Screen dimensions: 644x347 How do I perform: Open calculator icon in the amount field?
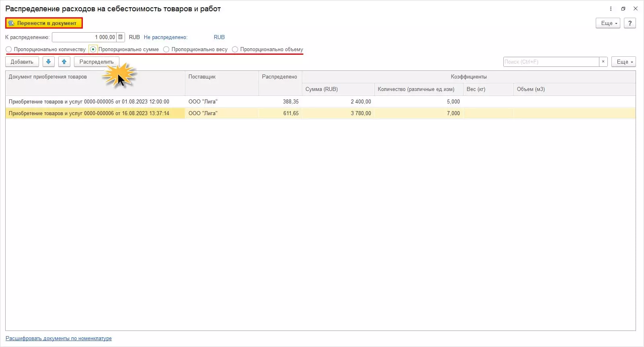click(120, 37)
